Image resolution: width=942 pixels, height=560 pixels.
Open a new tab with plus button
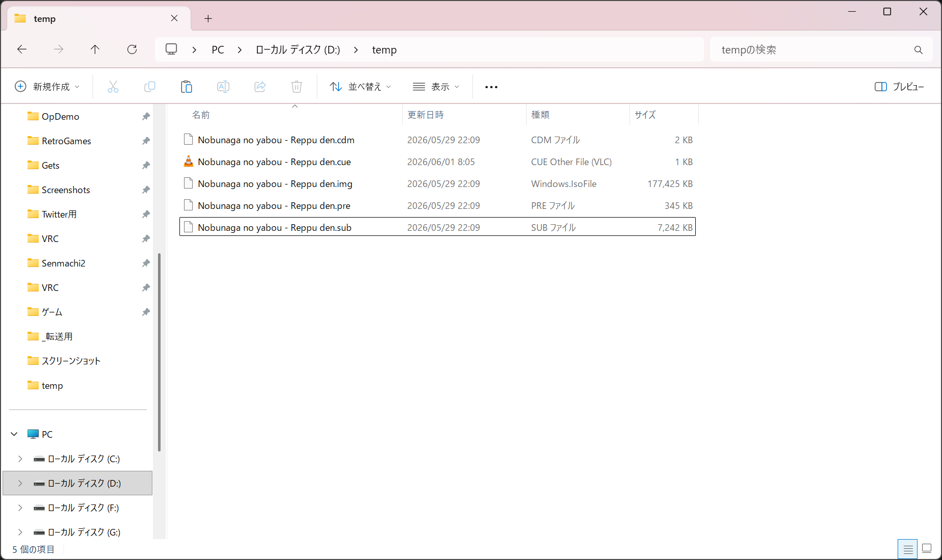point(208,18)
